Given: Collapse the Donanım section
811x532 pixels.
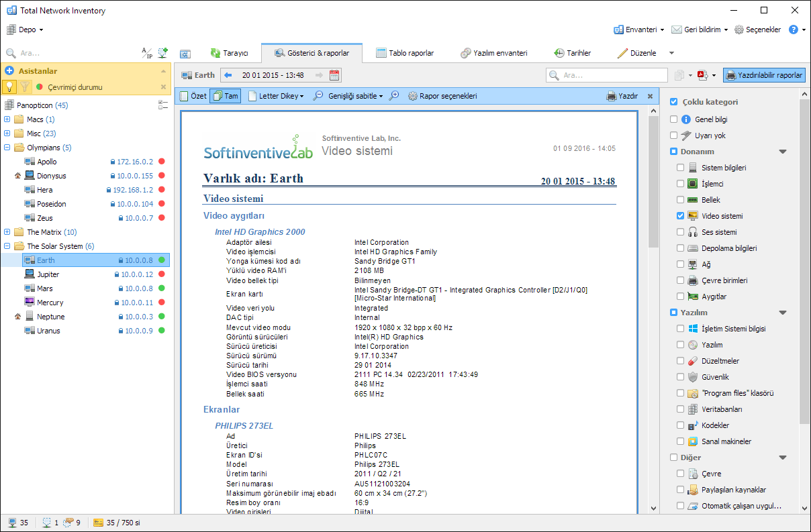Looking at the screenshot, I should [x=782, y=152].
